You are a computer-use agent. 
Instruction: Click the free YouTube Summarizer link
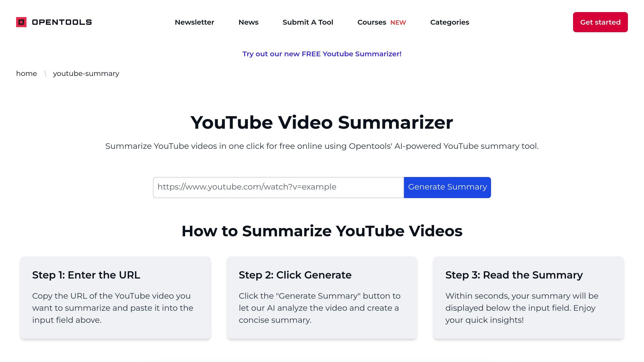321,54
